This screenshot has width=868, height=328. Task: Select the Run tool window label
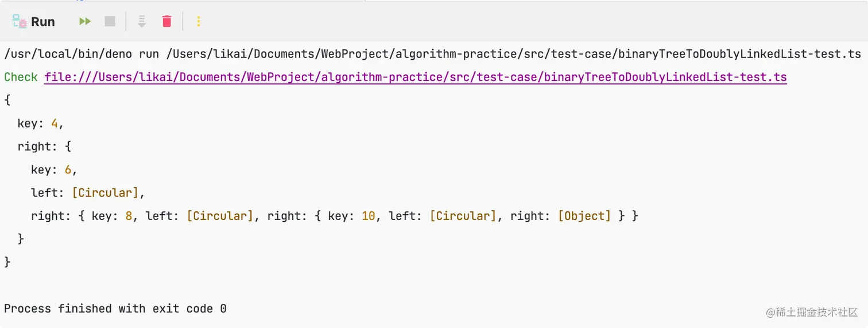click(x=43, y=22)
